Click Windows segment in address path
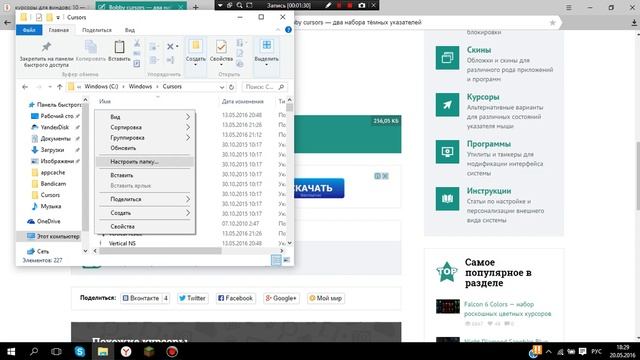640x360 pixels. [x=140, y=87]
